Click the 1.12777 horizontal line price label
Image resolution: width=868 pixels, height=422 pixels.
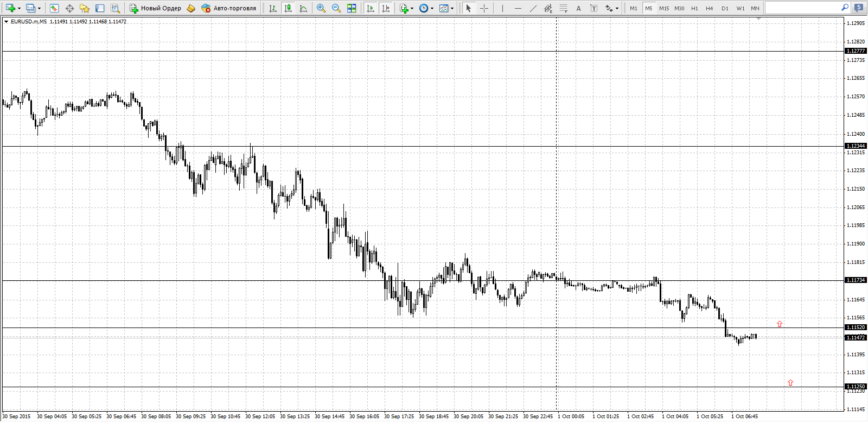pyautogui.click(x=856, y=51)
